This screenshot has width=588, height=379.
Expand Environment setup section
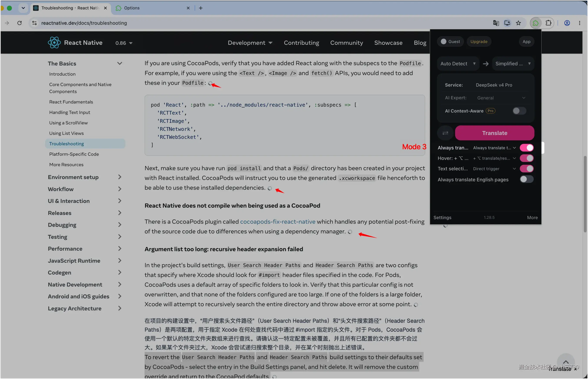(85, 177)
